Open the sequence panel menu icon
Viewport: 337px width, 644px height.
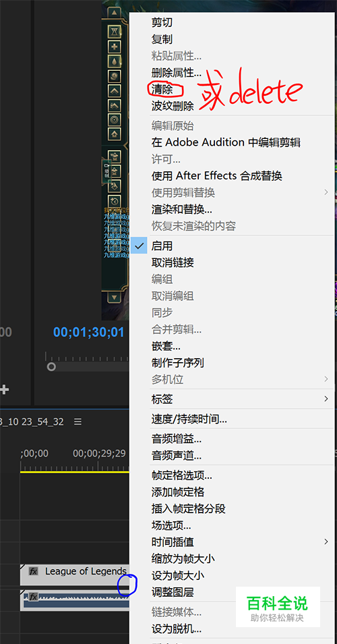tap(78, 422)
